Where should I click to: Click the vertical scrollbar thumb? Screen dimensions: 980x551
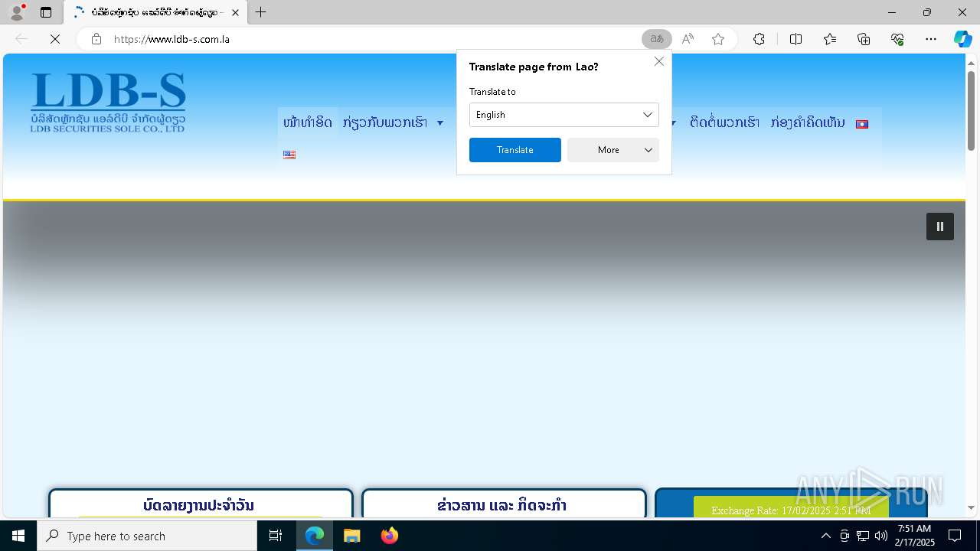coord(972,110)
